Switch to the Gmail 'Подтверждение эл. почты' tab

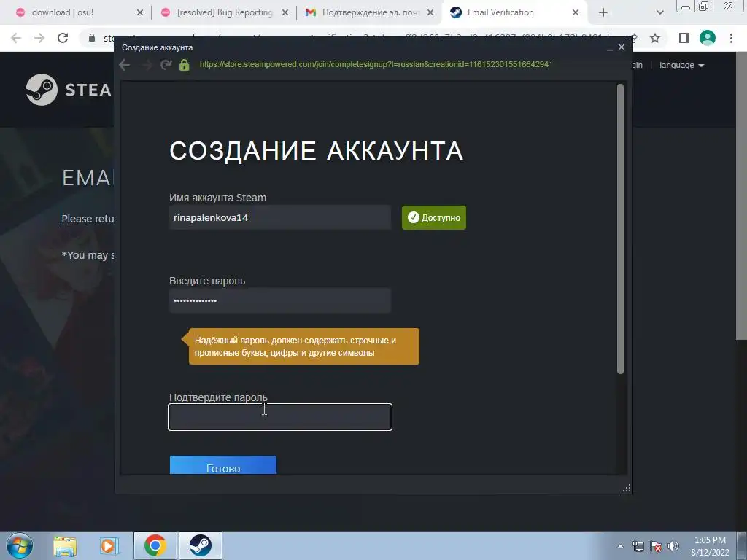pos(370,12)
